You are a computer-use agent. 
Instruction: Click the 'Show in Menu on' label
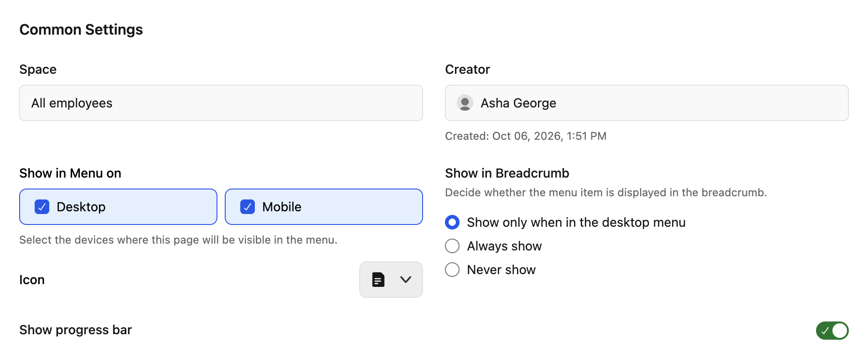click(70, 173)
